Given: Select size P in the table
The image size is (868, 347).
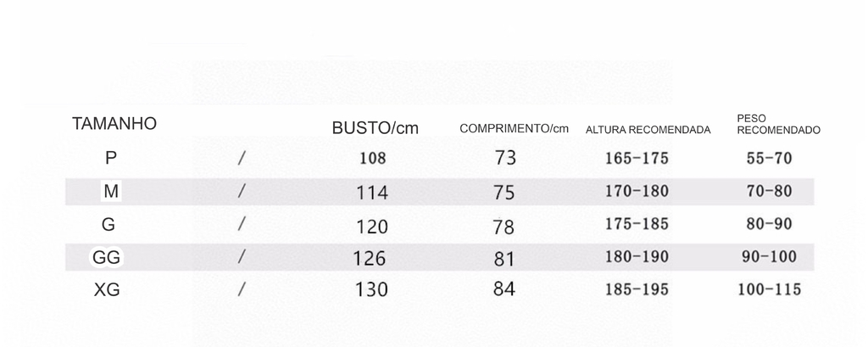Looking at the screenshot, I should coord(111,158).
